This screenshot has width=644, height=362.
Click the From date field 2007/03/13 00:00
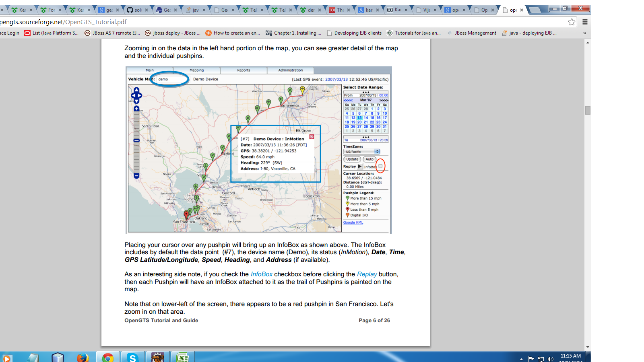366,95
